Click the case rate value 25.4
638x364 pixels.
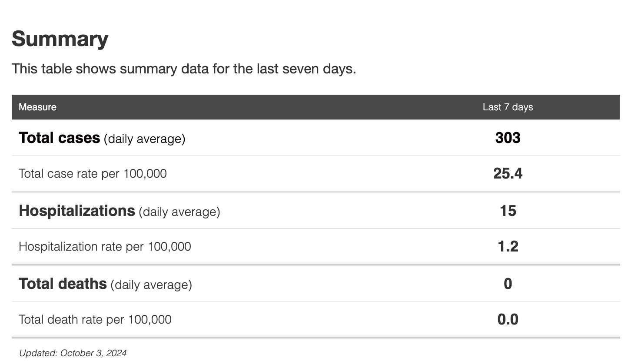click(x=508, y=174)
